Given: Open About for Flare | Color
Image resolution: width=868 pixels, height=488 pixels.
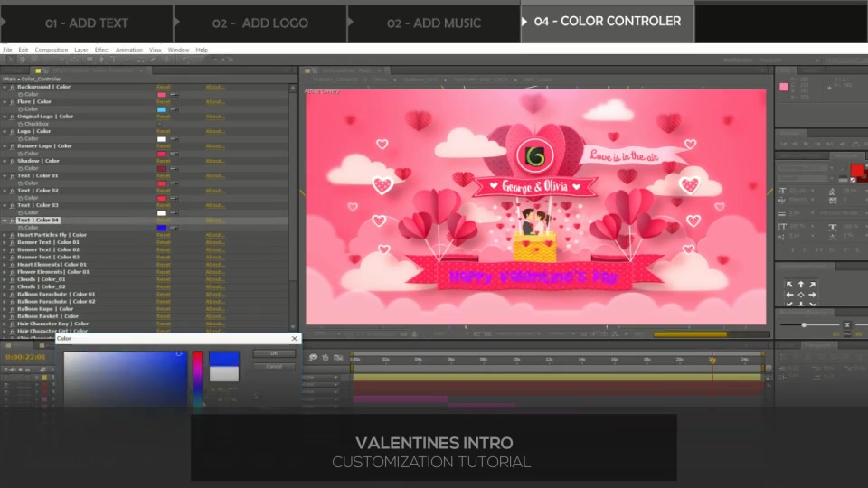Looking at the screenshot, I should tap(215, 102).
